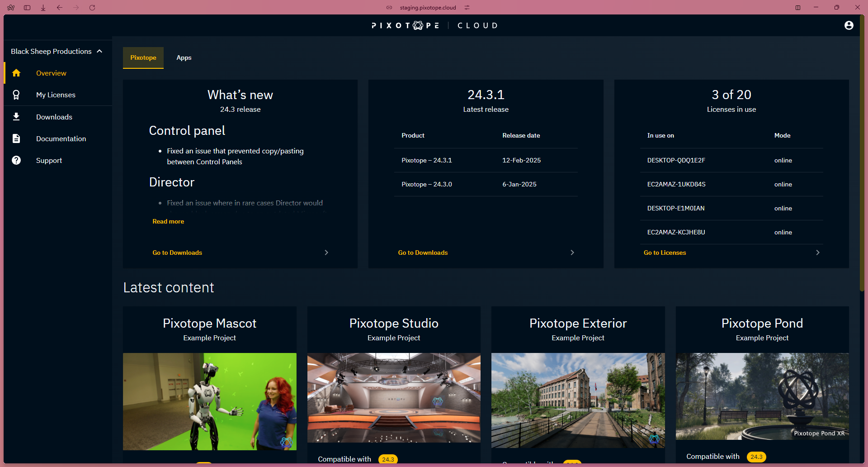The width and height of the screenshot is (868, 467).
Task: Click the Documentation file icon
Action: (16, 138)
